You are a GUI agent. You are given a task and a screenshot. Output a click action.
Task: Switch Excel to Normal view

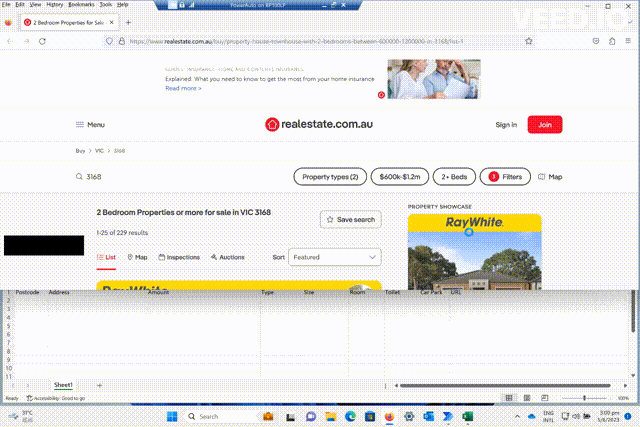tap(509, 398)
